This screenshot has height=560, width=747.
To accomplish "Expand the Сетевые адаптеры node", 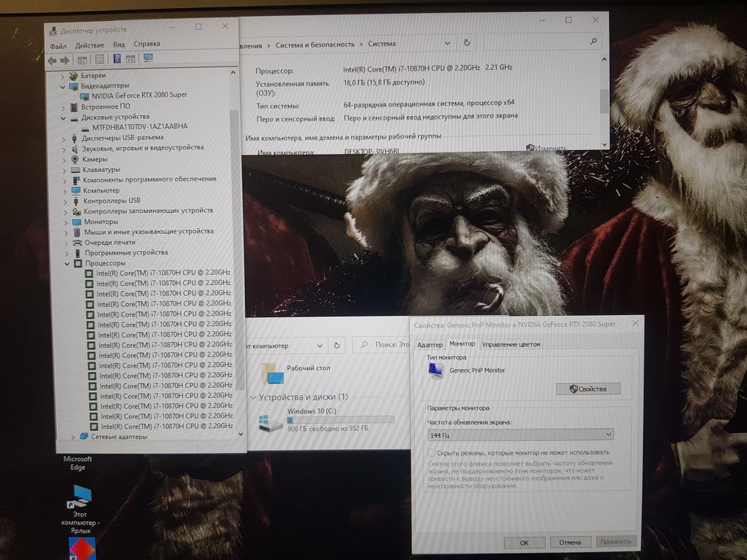I will [x=73, y=437].
